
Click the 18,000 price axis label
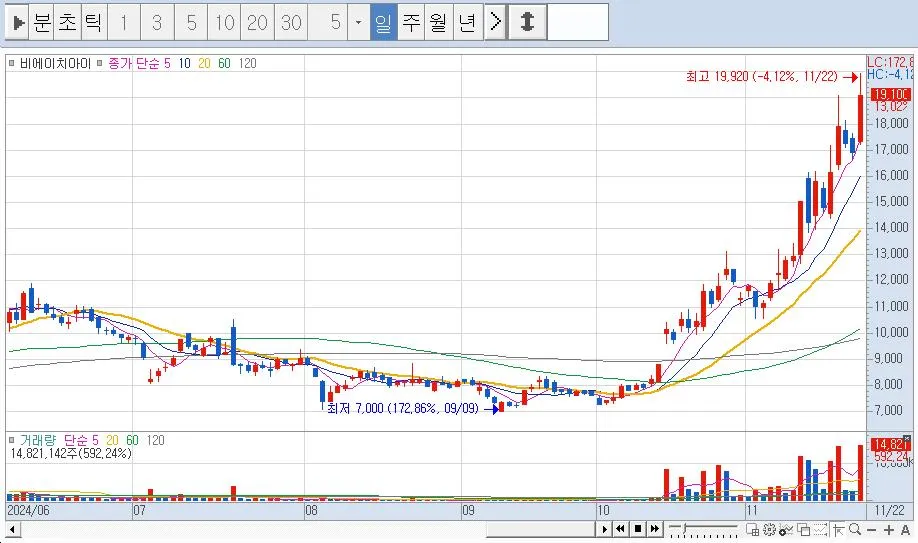(x=892, y=124)
